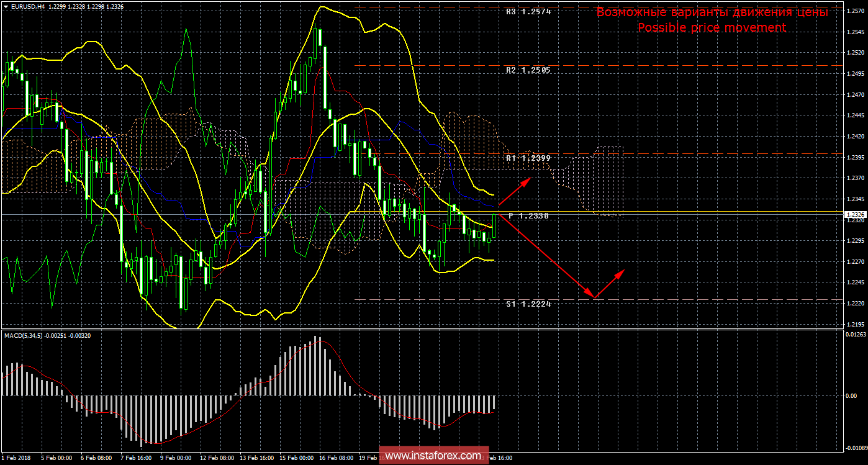Click the current price tag 1.2326
868x465 pixels.
point(854,214)
